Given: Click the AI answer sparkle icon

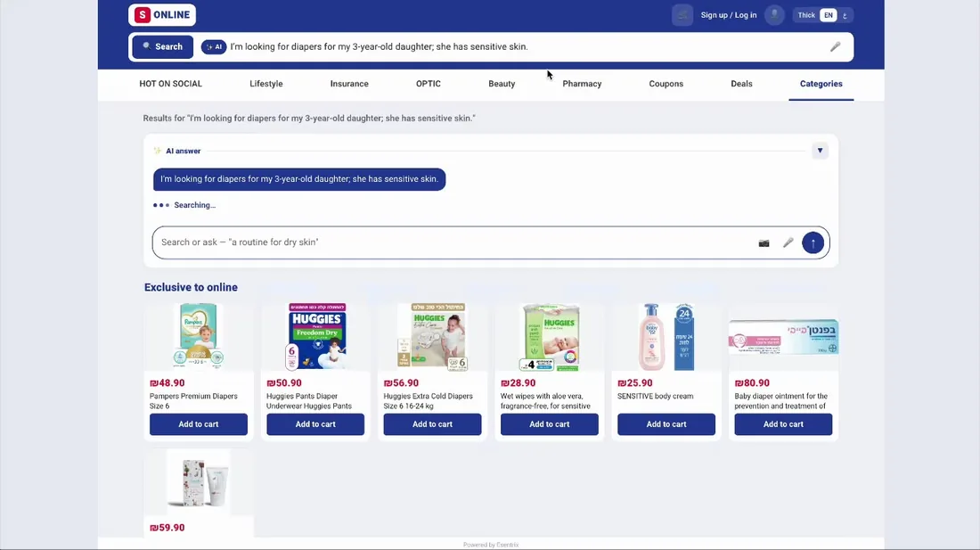Looking at the screenshot, I should click(158, 151).
